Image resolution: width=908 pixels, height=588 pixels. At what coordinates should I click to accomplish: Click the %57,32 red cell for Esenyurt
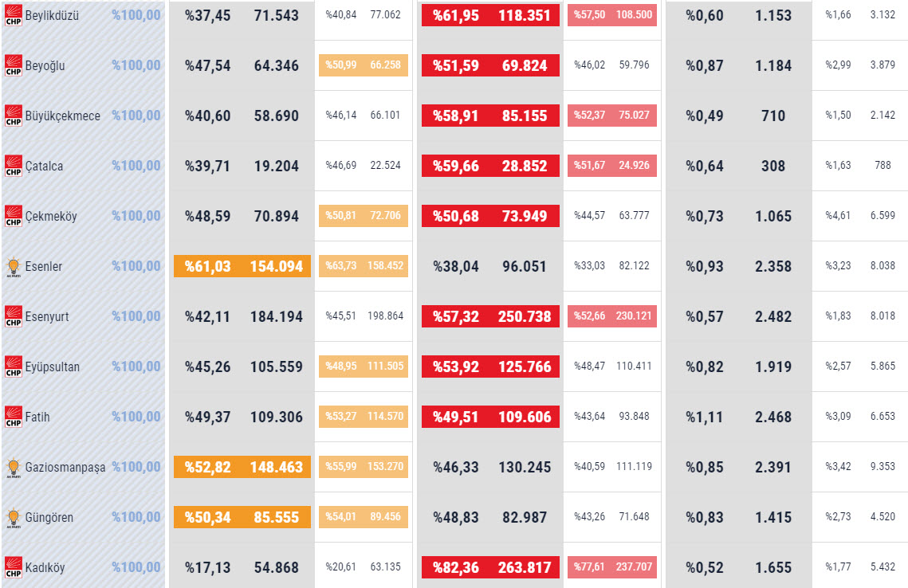tap(490, 316)
